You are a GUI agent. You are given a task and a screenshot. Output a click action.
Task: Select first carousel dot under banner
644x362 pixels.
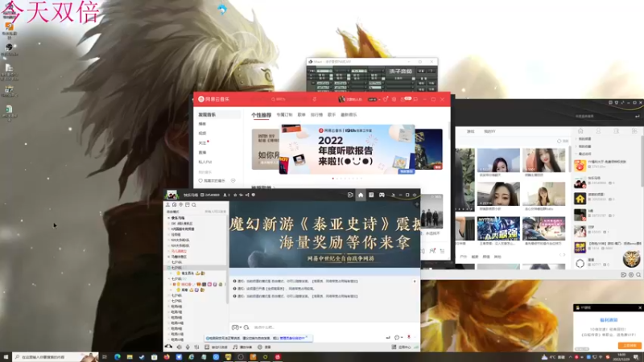click(x=333, y=179)
